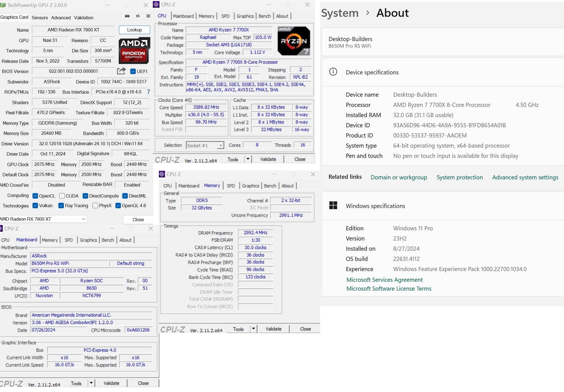Toggle the DirectML checkbox
This screenshot has width=564, height=392.
125,196
